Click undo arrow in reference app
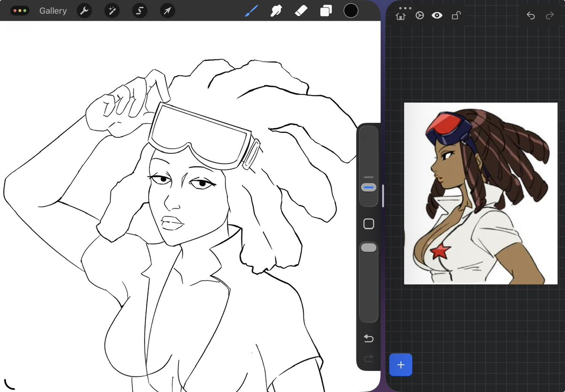This screenshot has width=565, height=392. point(531,16)
